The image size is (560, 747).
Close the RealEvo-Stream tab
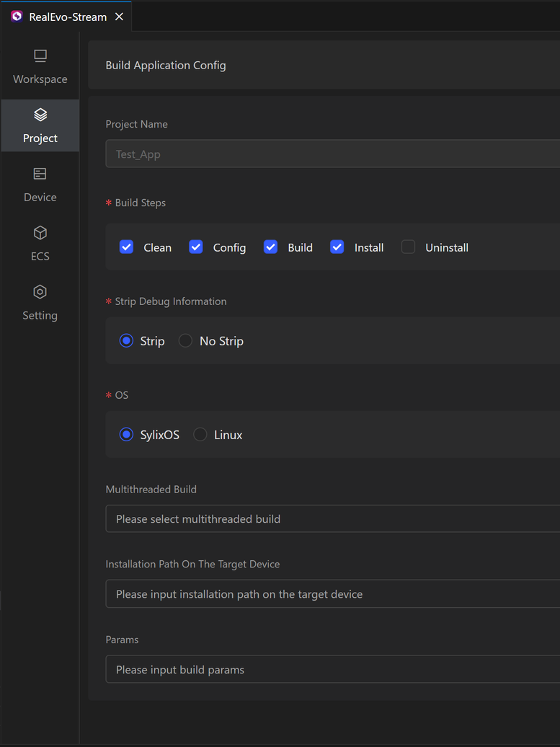pos(119,17)
